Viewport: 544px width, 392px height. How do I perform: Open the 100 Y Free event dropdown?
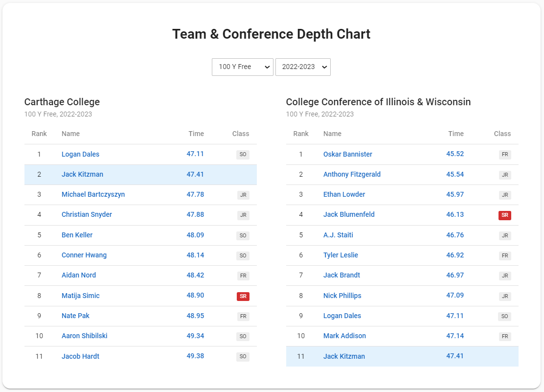(243, 67)
